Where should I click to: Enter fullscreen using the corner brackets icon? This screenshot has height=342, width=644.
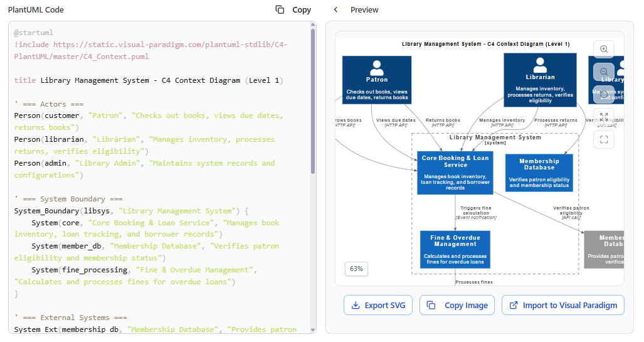click(603, 139)
